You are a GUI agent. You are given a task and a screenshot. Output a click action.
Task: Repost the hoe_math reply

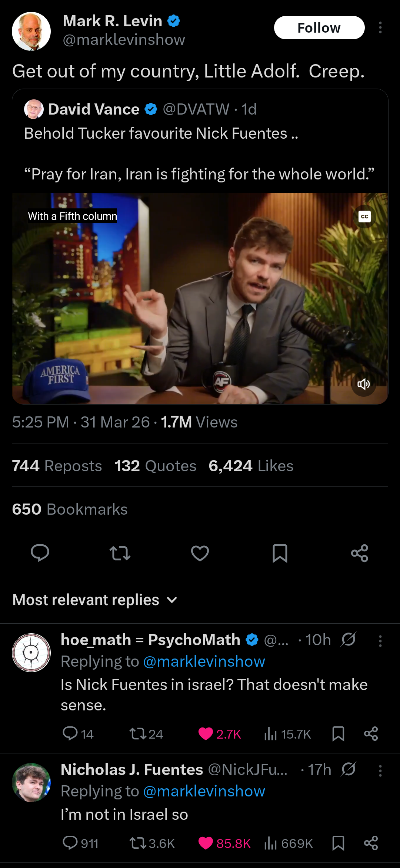pos(146,734)
